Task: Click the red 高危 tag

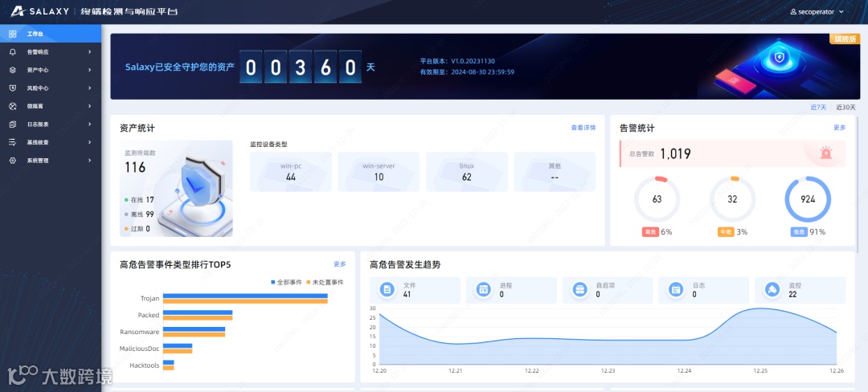Action: (650, 232)
